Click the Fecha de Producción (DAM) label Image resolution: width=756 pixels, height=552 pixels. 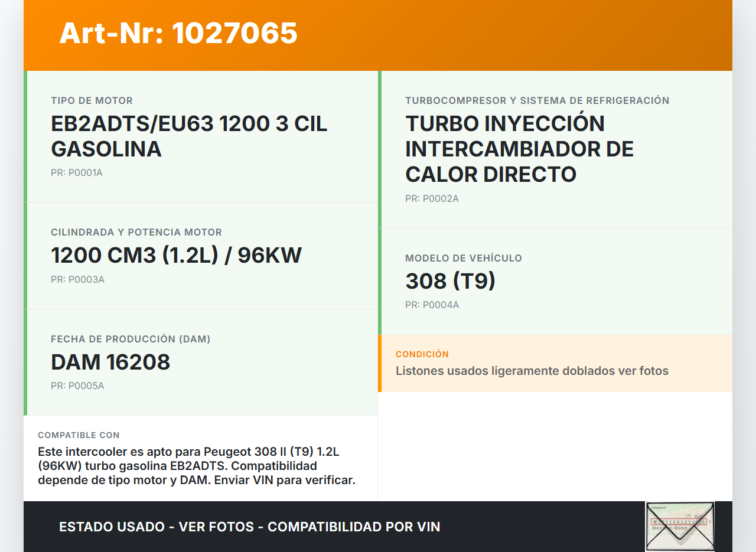(x=131, y=339)
